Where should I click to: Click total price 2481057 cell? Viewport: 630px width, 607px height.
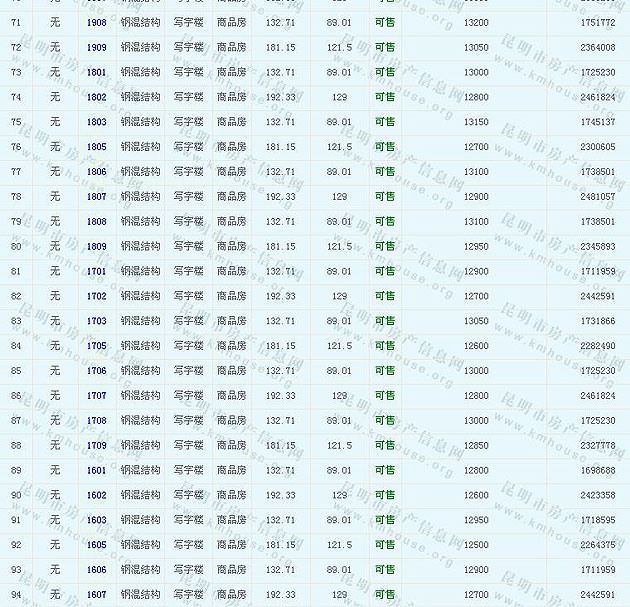[597, 197]
